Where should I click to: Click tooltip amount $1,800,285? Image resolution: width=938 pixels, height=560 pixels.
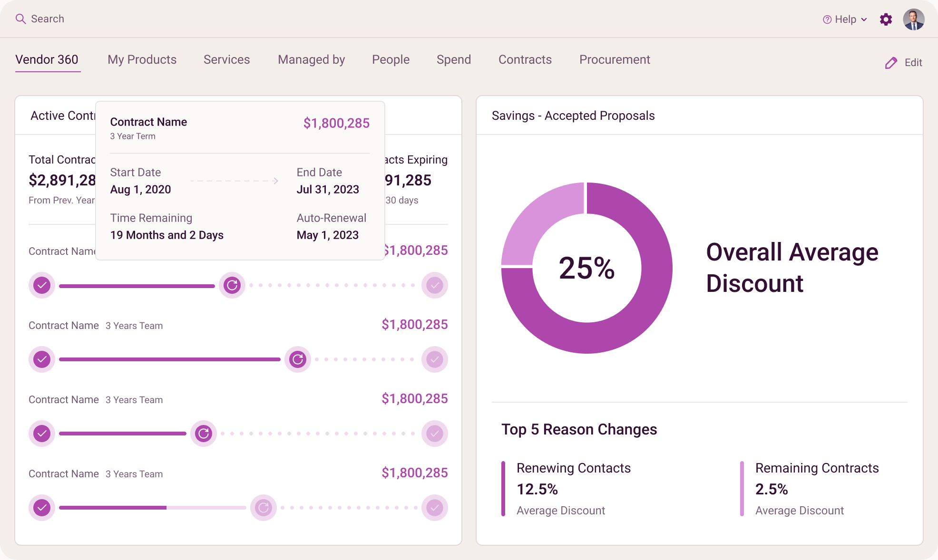pos(336,124)
